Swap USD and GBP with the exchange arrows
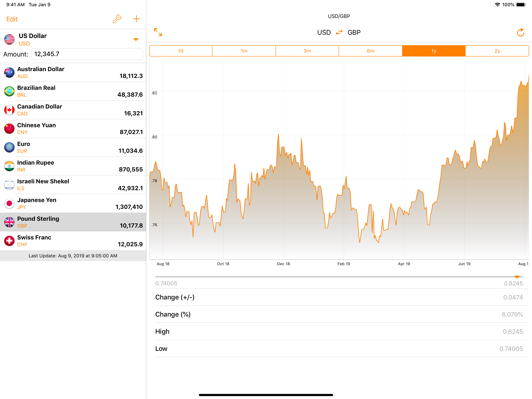The height and width of the screenshot is (399, 532). 339,32
